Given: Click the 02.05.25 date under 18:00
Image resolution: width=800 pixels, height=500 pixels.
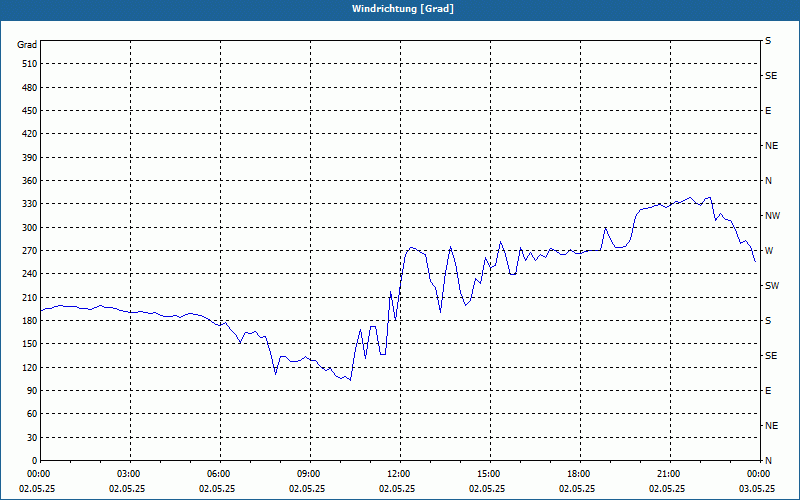Looking at the screenshot, I should [577, 488].
